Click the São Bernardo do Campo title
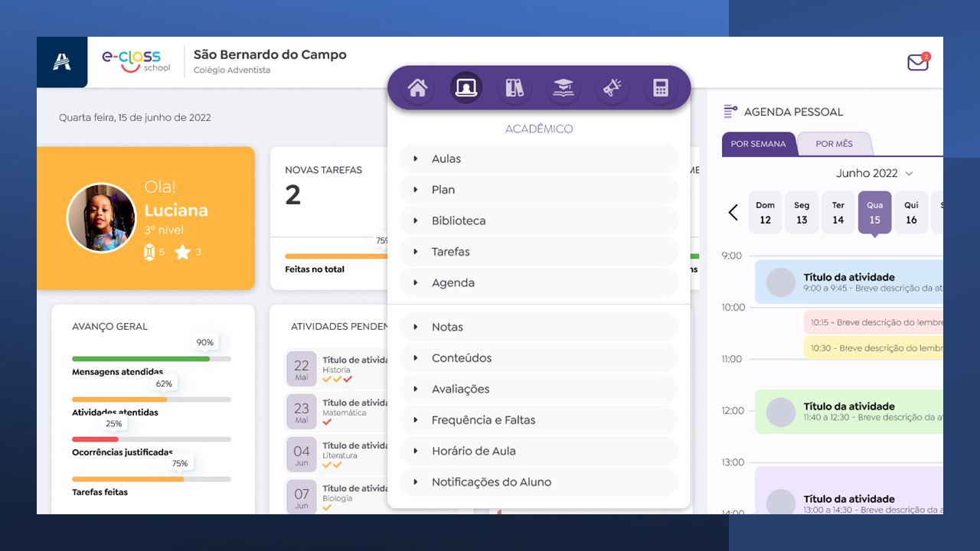Screen dimensions: 980x551 270,55
